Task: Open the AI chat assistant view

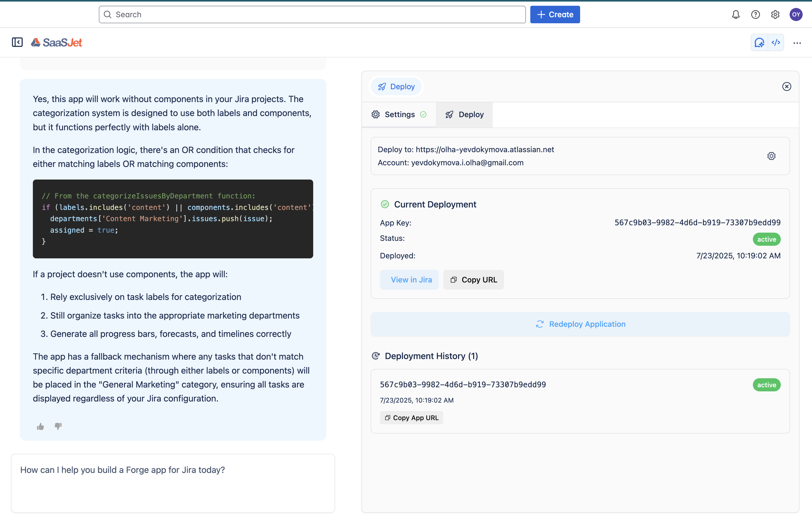Action: coord(759,42)
